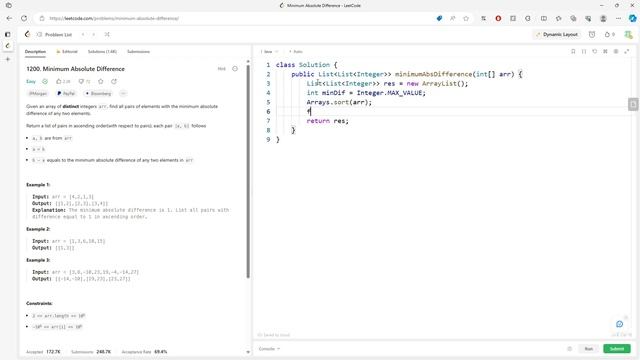Screen dimensions: 640x360
Task: Format code with braces icon
Action: click(x=584, y=51)
